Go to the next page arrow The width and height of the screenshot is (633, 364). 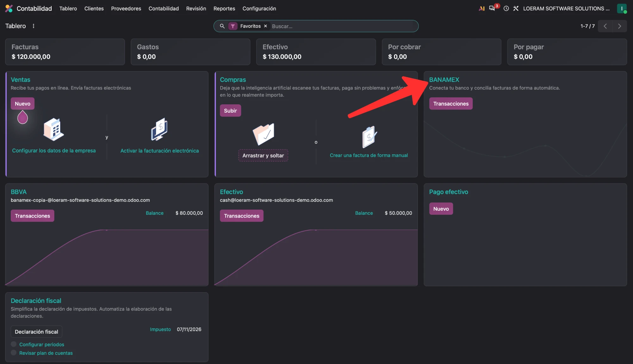coord(620,26)
